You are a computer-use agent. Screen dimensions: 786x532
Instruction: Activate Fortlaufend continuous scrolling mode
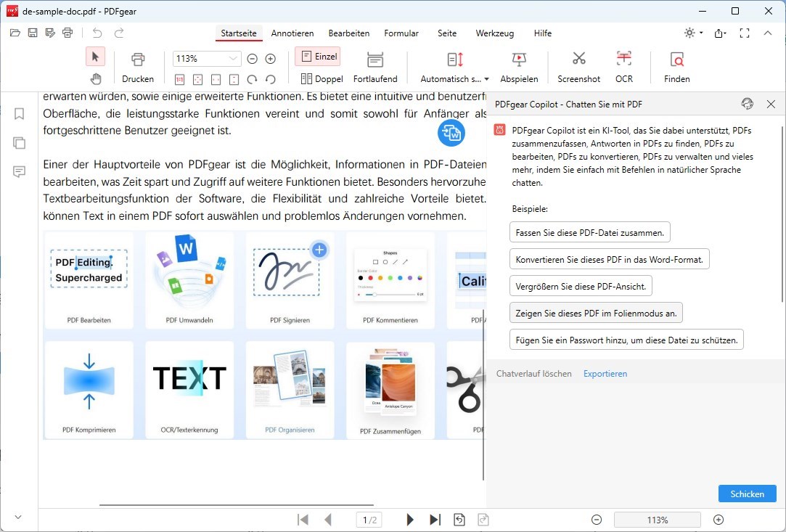coord(375,65)
